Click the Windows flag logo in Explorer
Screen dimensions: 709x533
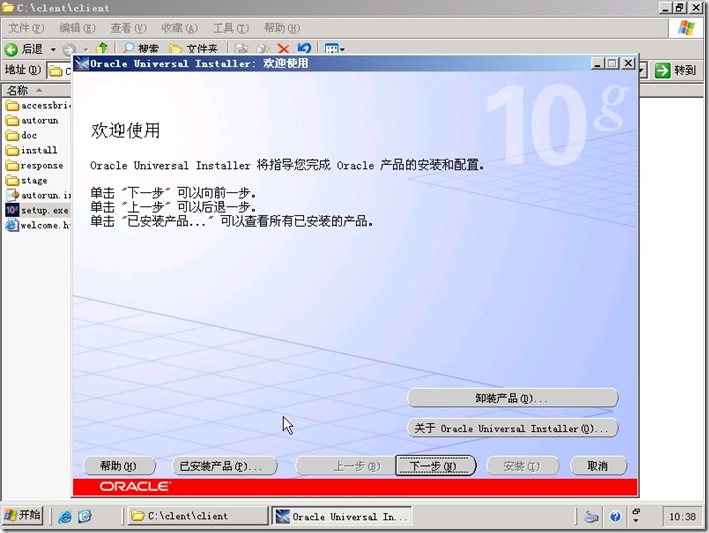pyautogui.click(x=686, y=28)
